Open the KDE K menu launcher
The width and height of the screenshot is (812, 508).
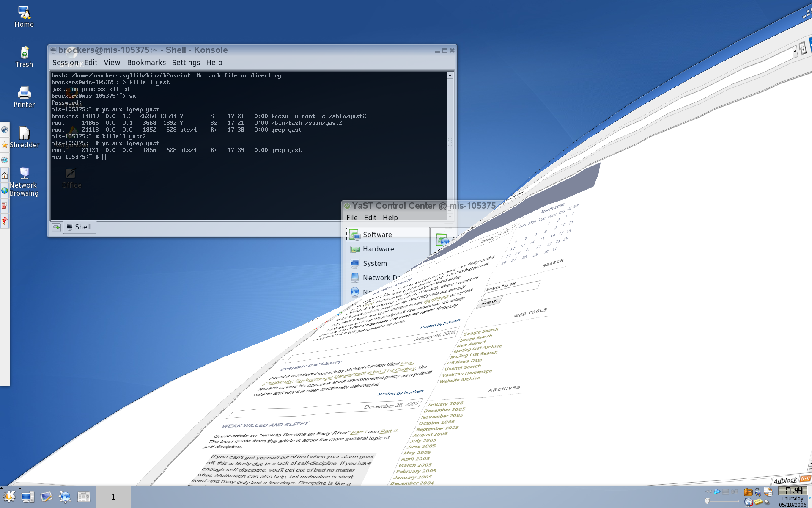pos(9,497)
